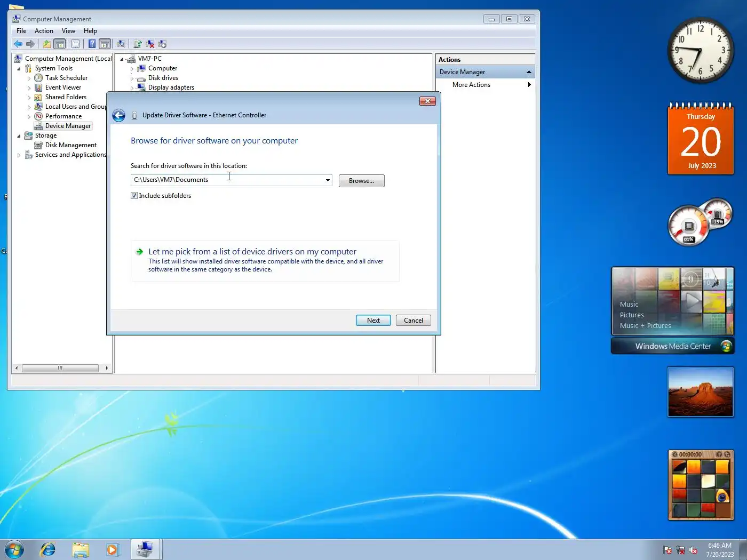Image resolution: width=747 pixels, height=560 pixels.
Task: Open the driver location path dropdown arrow
Action: click(x=328, y=180)
